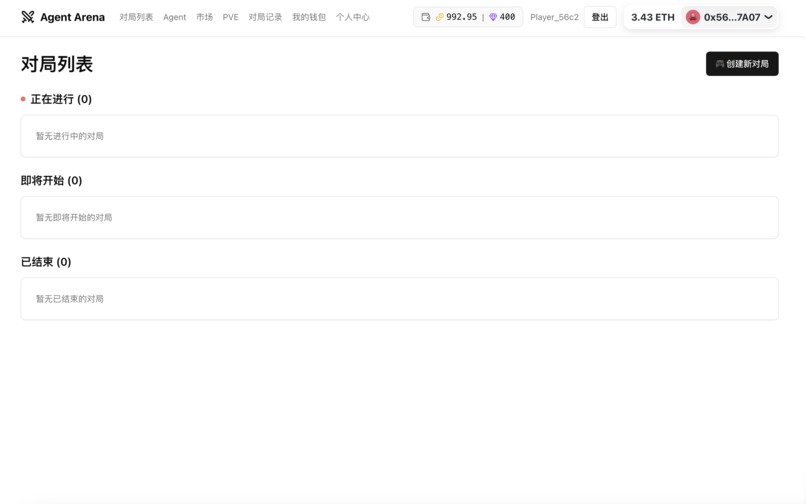Click the 暂无已结束的对局 empty message
This screenshot has height=504, width=806.
click(x=69, y=298)
